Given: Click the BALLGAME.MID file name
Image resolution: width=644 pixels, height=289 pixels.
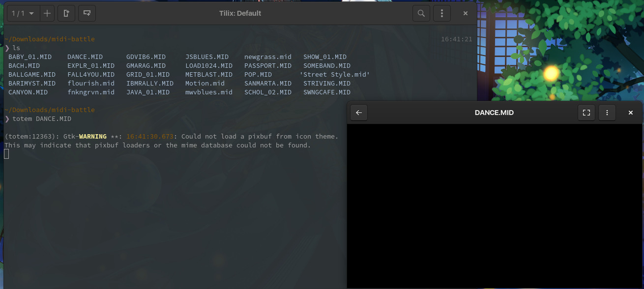Looking at the screenshot, I should [32, 75].
